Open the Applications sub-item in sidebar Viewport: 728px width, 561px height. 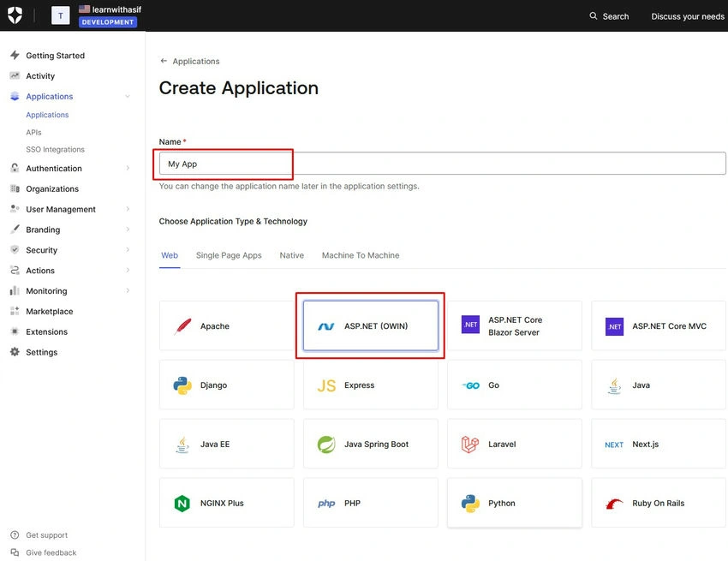(47, 115)
